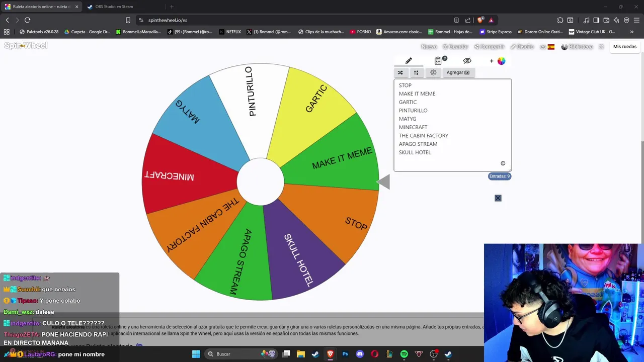Open Paletools v26.0.28 bookmark
The height and width of the screenshot is (362, 644).
39,32
